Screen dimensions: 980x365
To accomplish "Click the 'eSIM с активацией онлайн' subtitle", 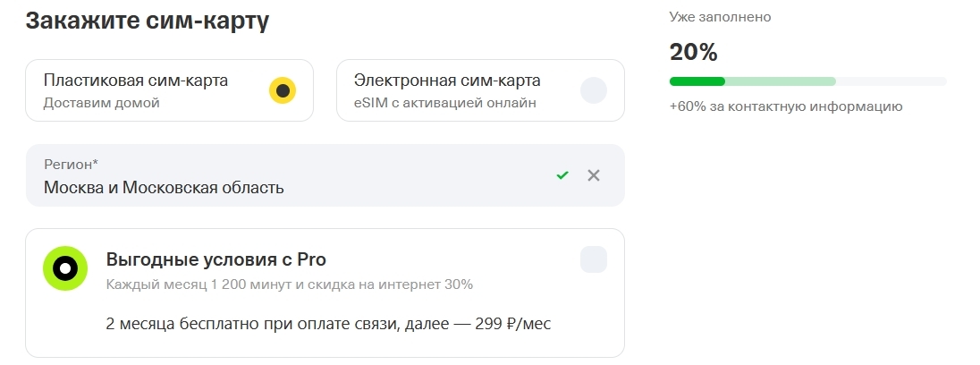I will (445, 103).
